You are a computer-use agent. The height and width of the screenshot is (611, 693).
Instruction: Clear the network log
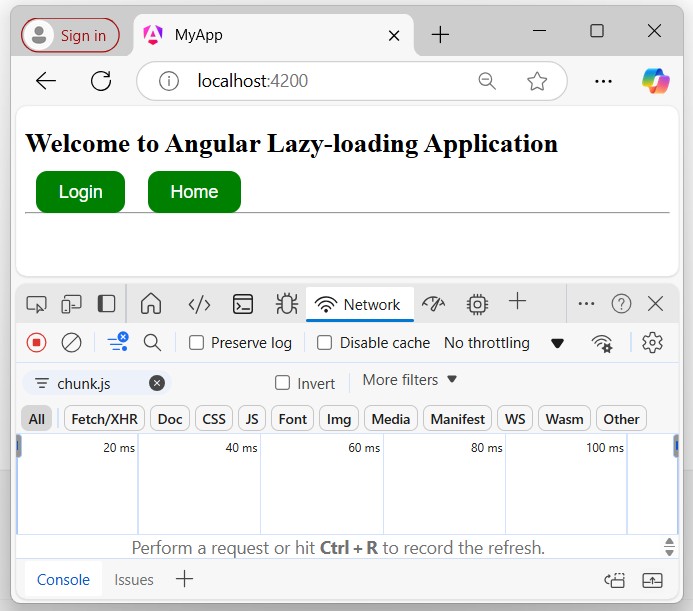(x=71, y=343)
